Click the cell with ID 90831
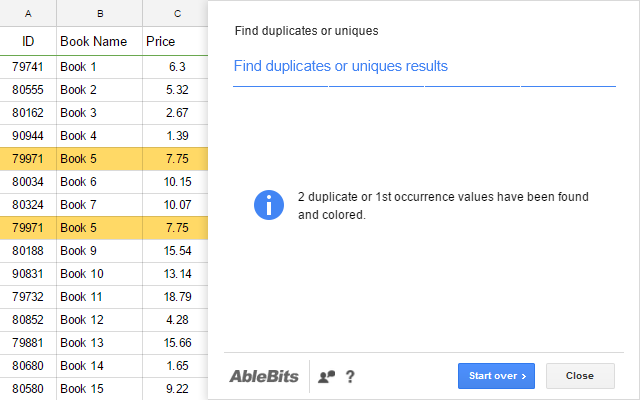This screenshot has width=640, height=400. click(27, 274)
